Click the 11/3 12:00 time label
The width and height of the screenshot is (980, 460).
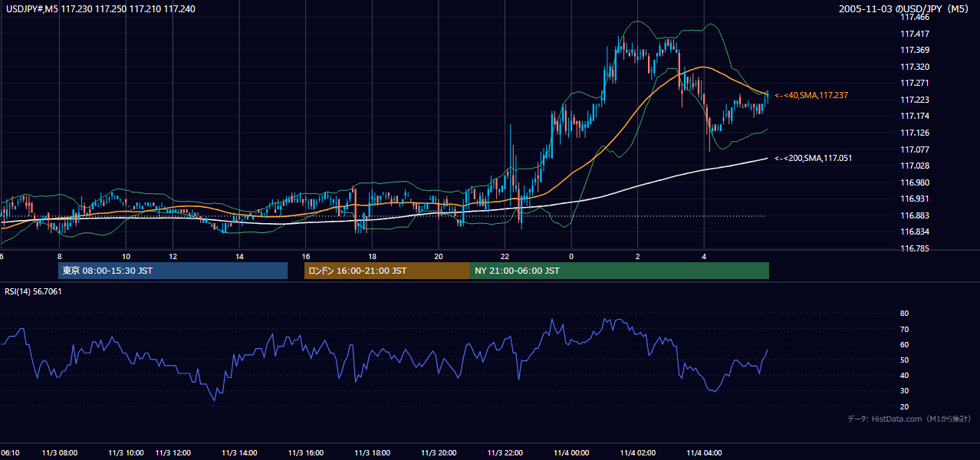tap(174, 452)
